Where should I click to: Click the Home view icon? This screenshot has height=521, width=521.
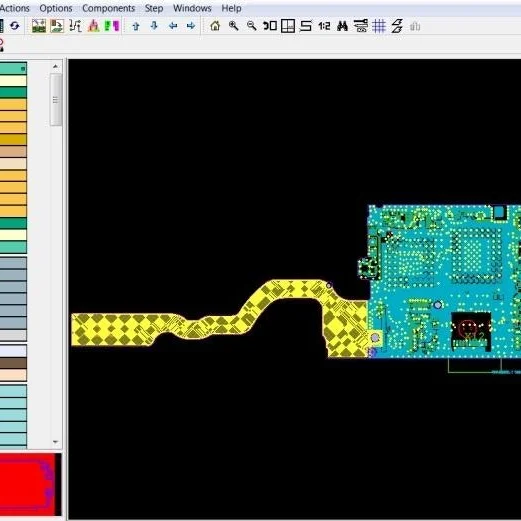[x=215, y=26]
